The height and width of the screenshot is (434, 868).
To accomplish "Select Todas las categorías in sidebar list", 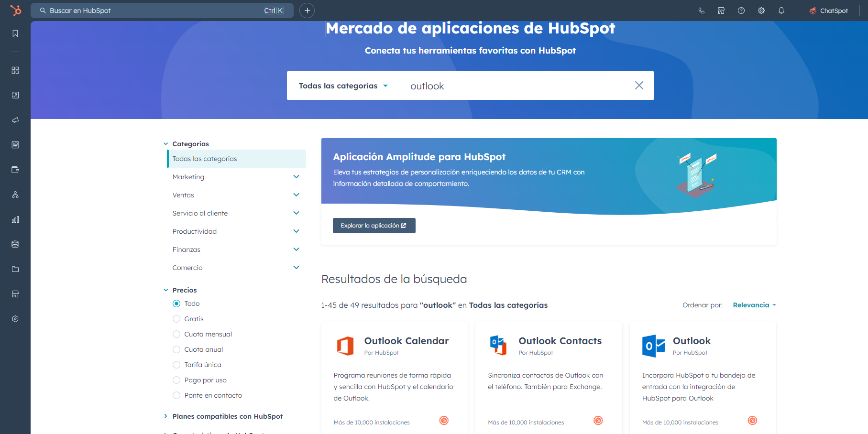I will pos(236,159).
